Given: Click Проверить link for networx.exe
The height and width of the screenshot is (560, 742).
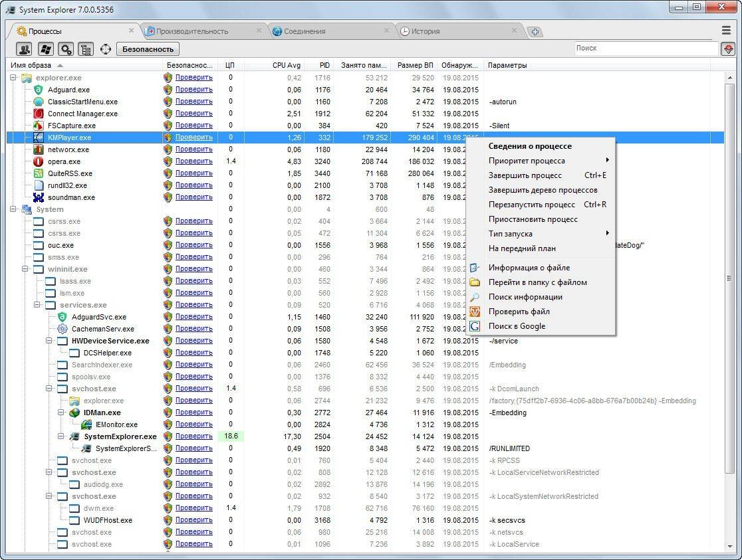Looking at the screenshot, I should (194, 149).
